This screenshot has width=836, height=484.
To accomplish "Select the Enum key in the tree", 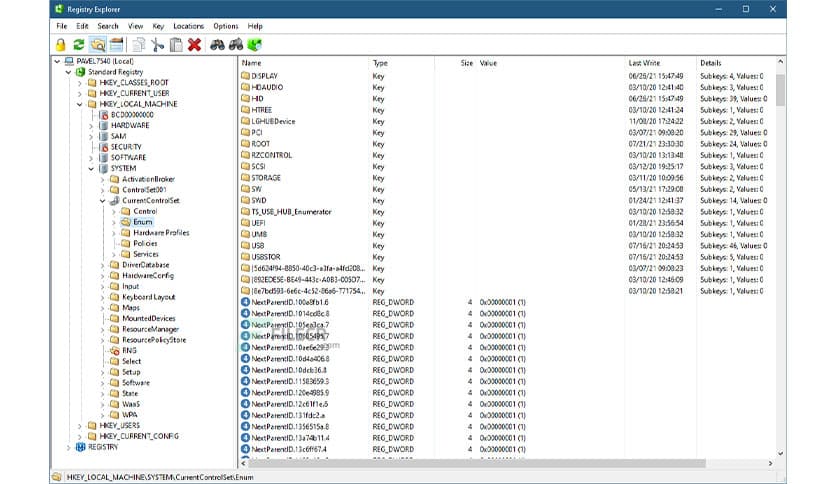I will (x=143, y=222).
